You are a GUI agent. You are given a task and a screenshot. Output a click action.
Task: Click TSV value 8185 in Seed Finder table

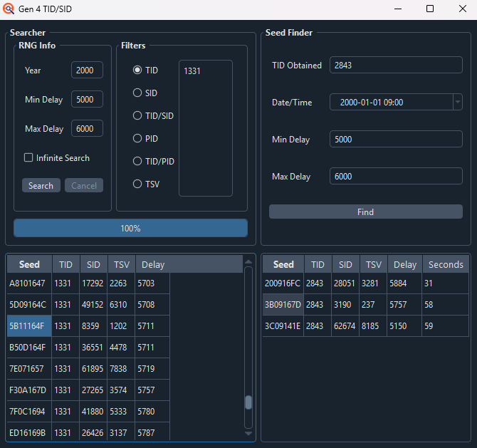[x=373, y=326]
